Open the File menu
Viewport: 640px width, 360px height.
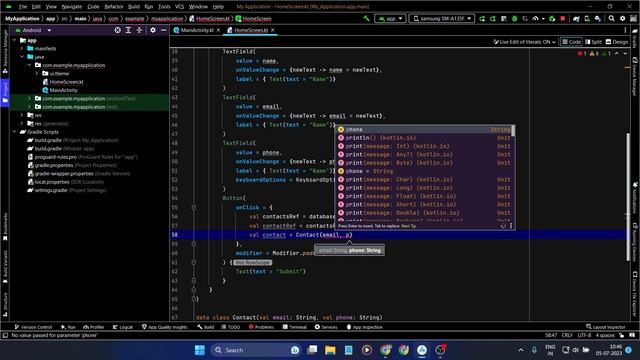coord(23,7)
